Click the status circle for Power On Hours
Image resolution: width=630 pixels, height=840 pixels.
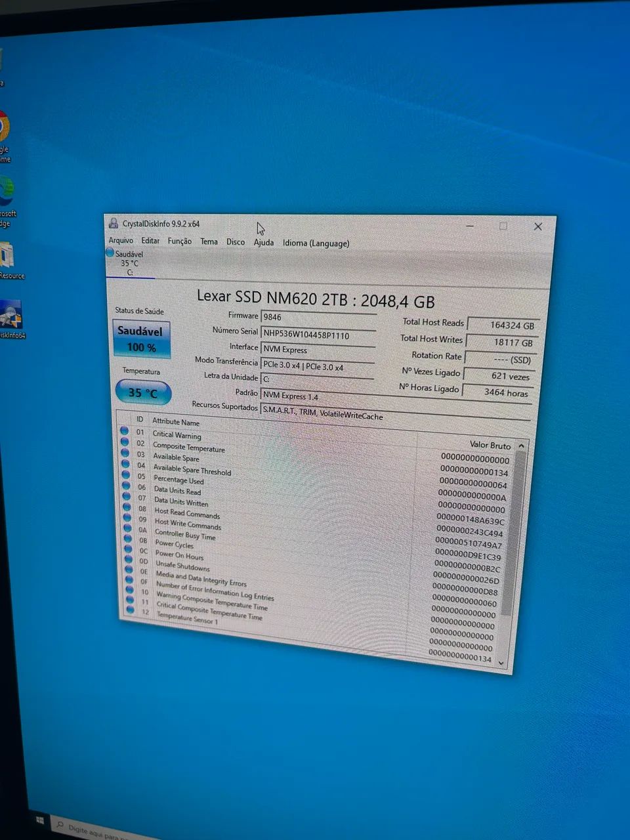128,550
